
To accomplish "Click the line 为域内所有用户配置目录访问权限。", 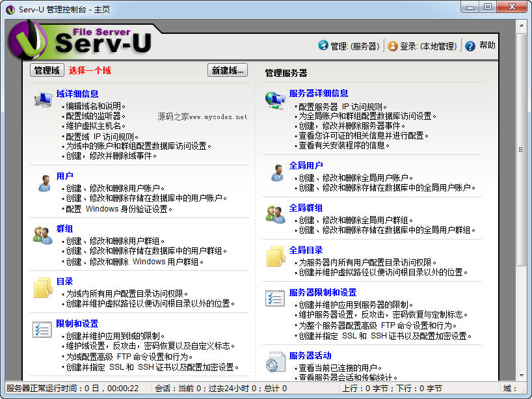I will pyautogui.click(x=127, y=294).
